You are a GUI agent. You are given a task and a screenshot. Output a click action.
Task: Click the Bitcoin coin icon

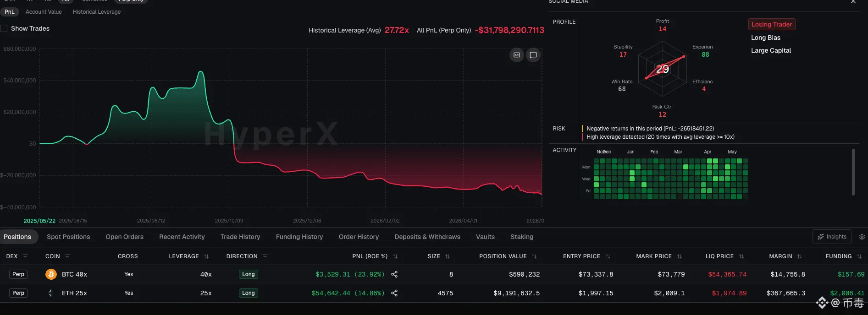coord(51,274)
